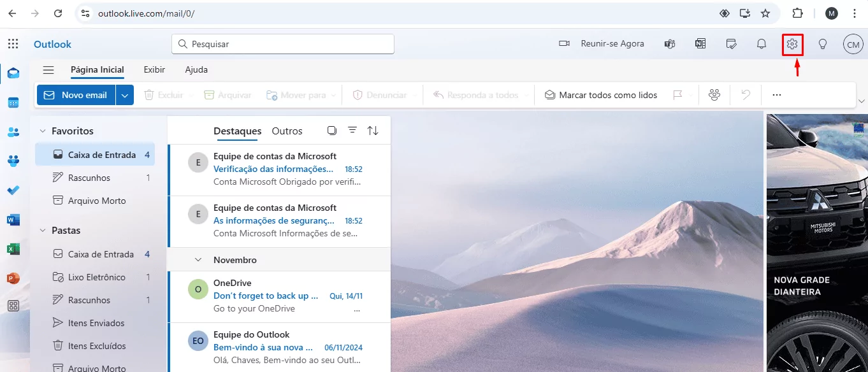Image resolution: width=868 pixels, height=372 pixels.
Task: Open PowerPoint in the left sidebar
Action: coord(13,278)
